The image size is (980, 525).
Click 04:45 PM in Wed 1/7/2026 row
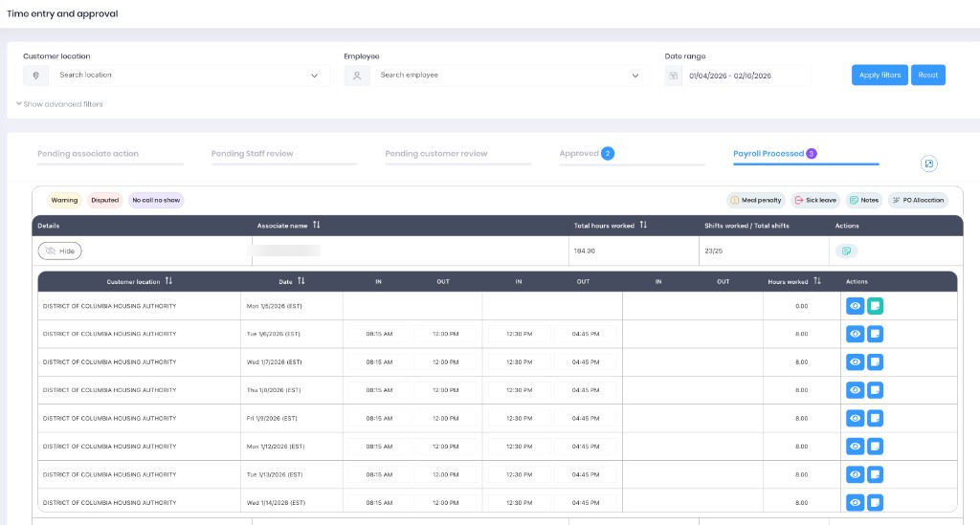(x=586, y=362)
